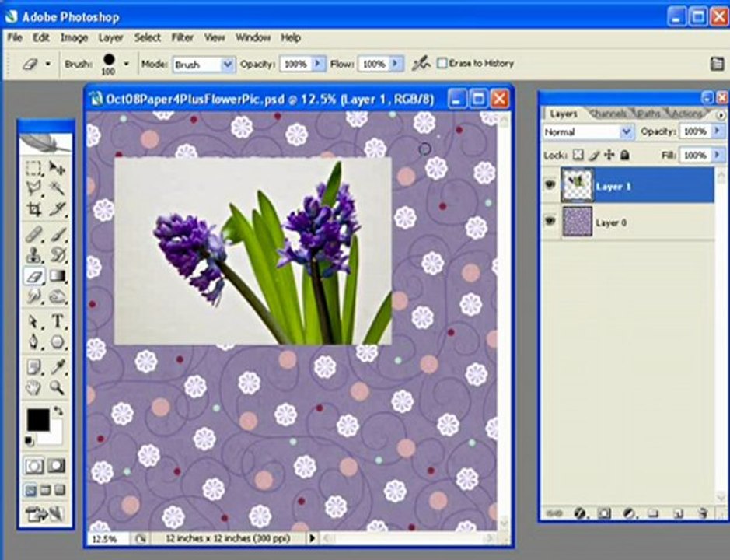Check the Erase to History box
The width and height of the screenshot is (730, 560).
[x=442, y=63]
